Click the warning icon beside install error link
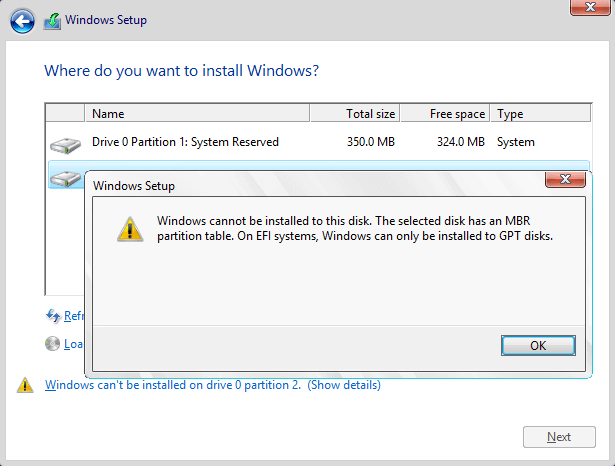The width and height of the screenshot is (615, 466). (x=25, y=385)
